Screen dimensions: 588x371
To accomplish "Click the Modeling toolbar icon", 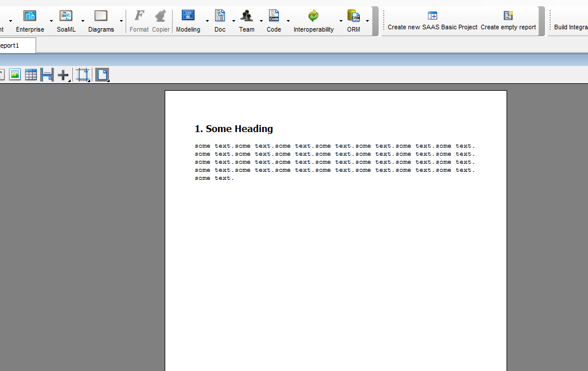I will click(x=188, y=16).
